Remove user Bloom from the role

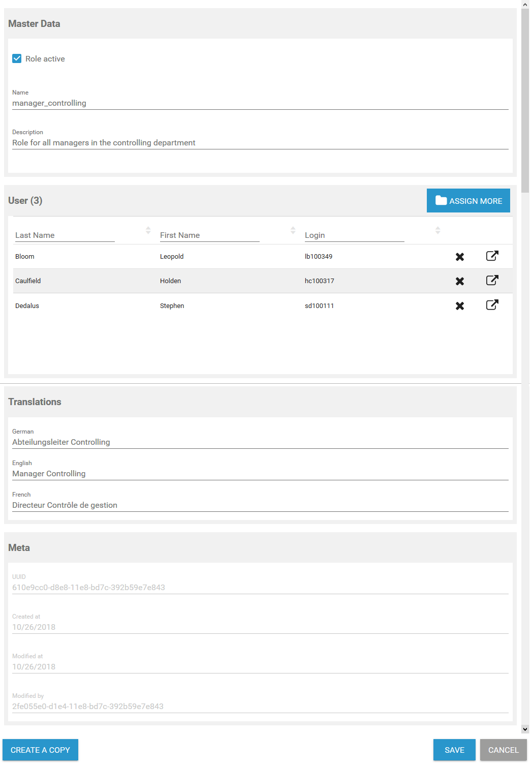pyautogui.click(x=459, y=257)
